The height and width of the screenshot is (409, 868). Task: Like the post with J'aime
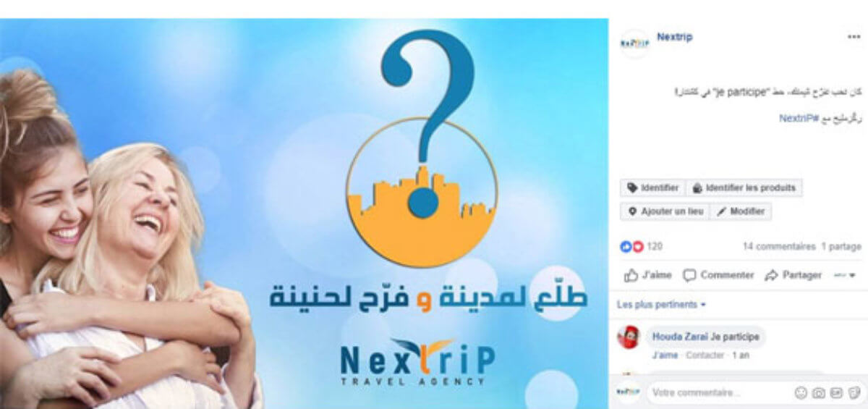click(648, 275)
